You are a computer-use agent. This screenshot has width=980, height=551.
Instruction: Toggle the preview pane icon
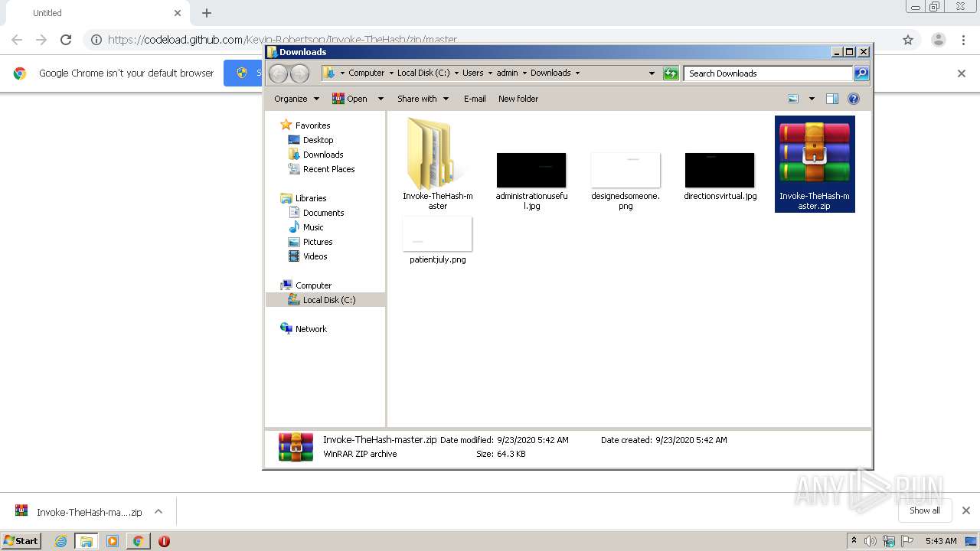tap(832, 99)
